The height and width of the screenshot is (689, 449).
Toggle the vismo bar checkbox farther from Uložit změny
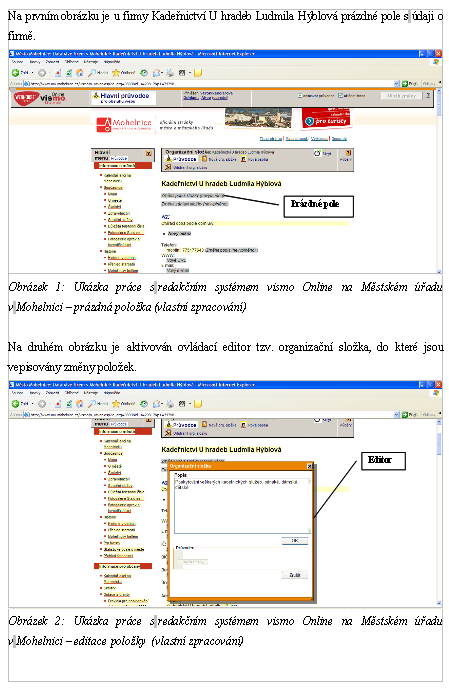click(x=300, y=95)
